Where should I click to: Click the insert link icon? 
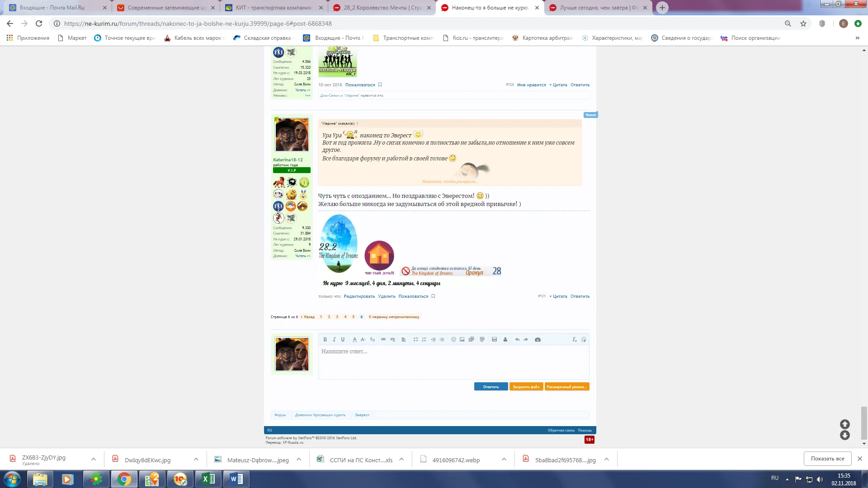(x=383, y=340)
